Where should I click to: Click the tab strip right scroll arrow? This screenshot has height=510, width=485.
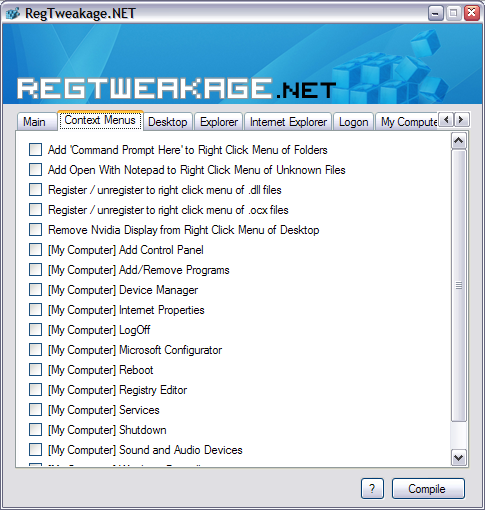461,119
